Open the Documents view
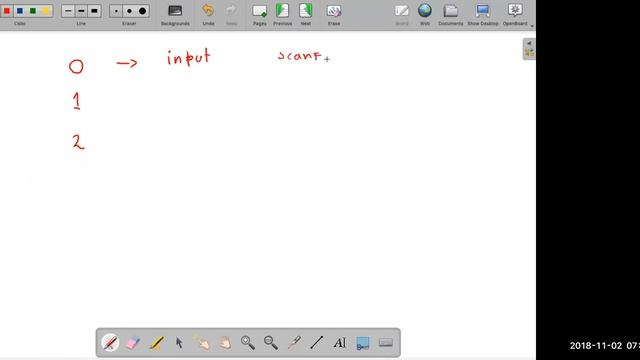640x360 pixels. point(451,14)
